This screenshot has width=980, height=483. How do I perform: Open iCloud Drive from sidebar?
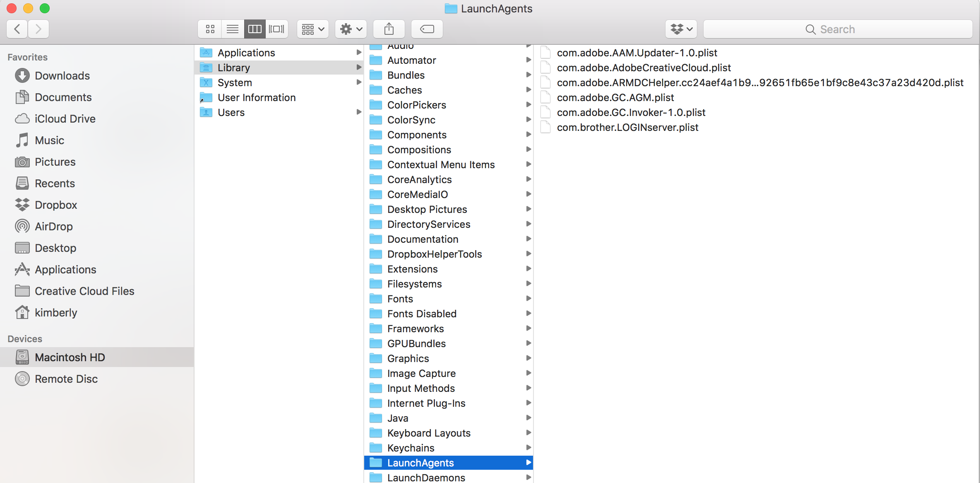(65, 119)
